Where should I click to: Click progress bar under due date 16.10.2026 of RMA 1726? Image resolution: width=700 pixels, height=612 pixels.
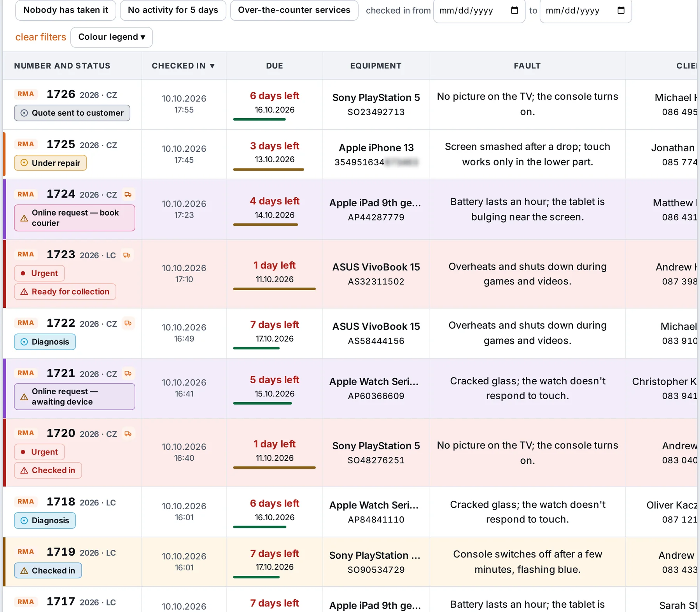[x=259, y=119]
